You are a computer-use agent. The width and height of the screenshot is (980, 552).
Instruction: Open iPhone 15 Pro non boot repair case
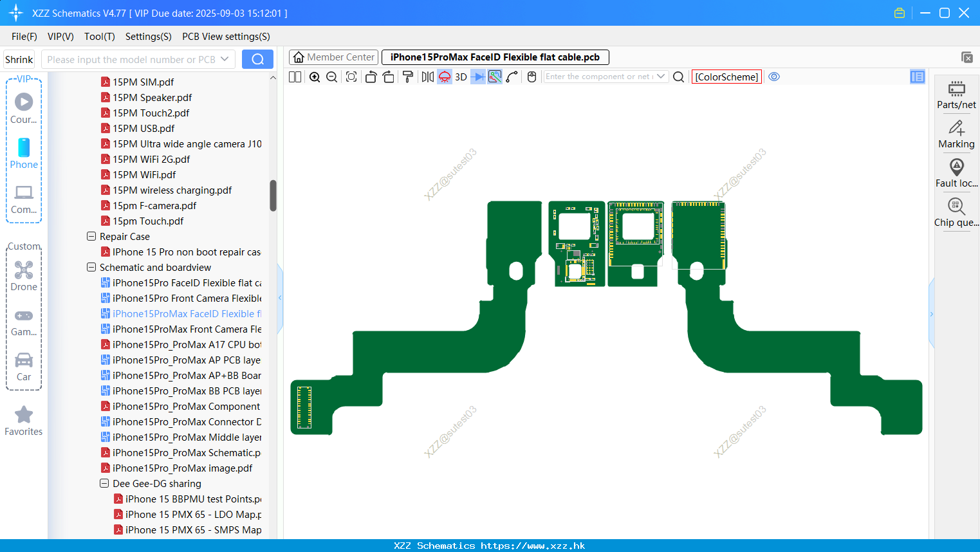tap(181, 252)
